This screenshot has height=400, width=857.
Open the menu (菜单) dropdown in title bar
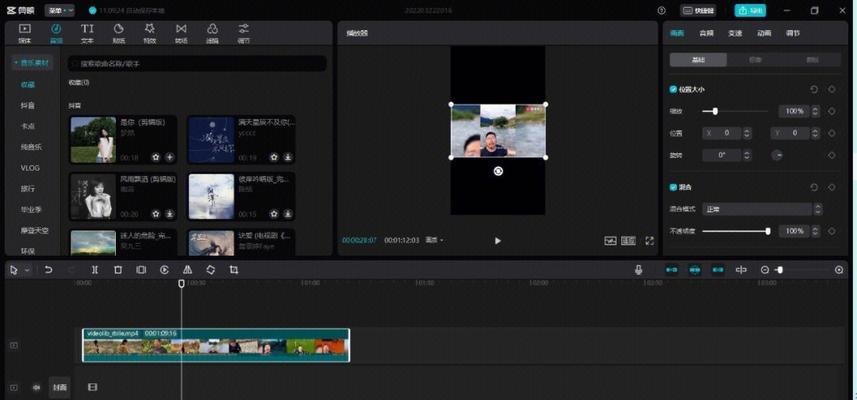[x=60, y=10]
